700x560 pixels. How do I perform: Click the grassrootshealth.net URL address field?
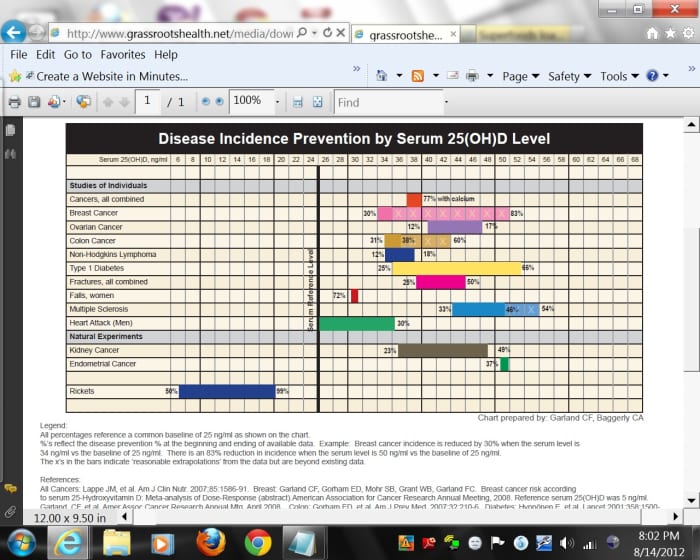179,33
